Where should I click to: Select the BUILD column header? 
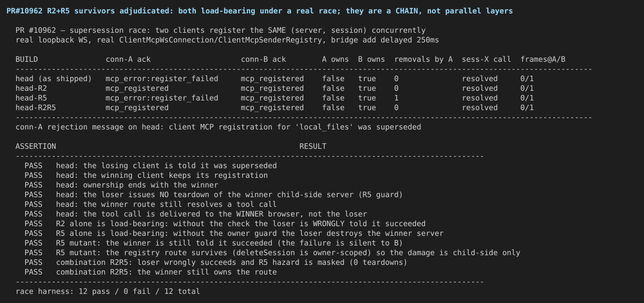click(27, 59)
